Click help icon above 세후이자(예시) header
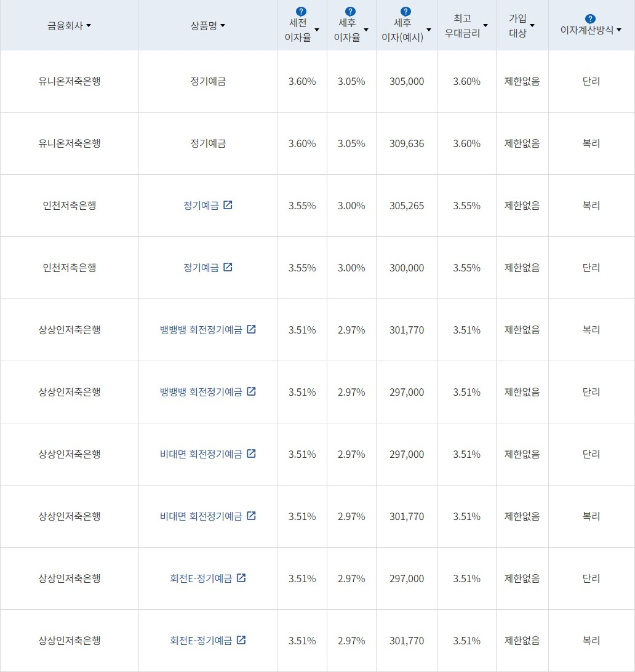The width and height of the screenshot is (635, 672). click(x=404, y=10)
